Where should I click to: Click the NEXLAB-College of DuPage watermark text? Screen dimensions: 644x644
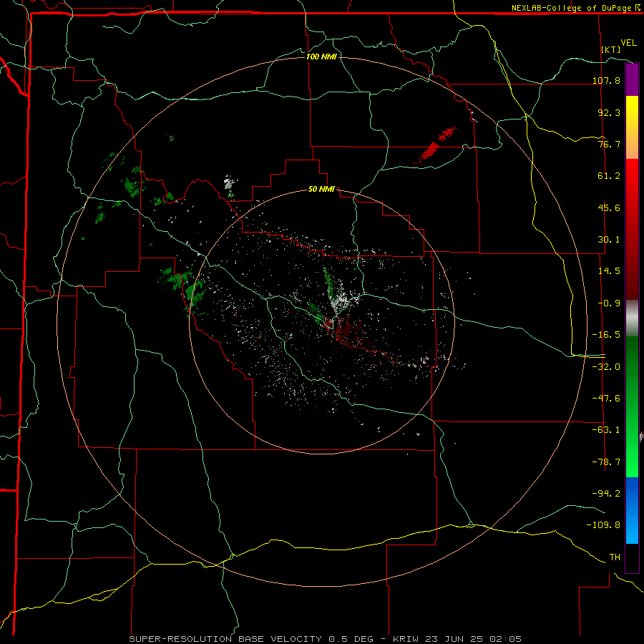pyautogui.click(x=575, y=8)
